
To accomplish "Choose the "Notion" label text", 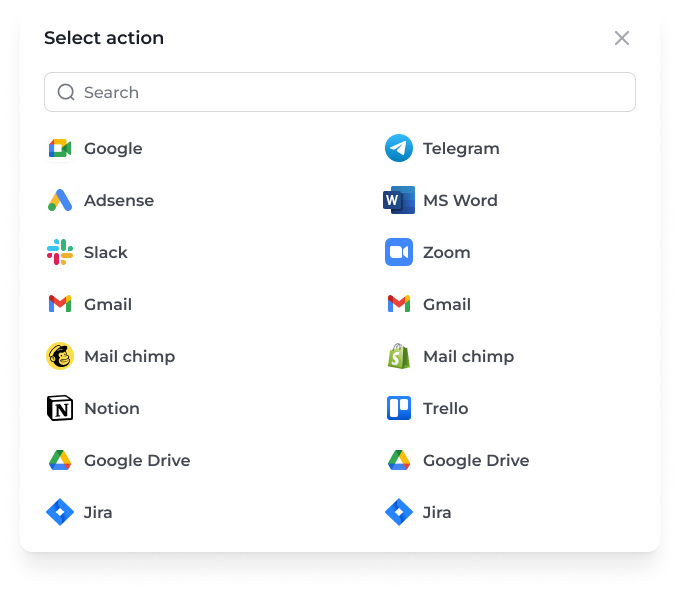I will pos(112,409).
